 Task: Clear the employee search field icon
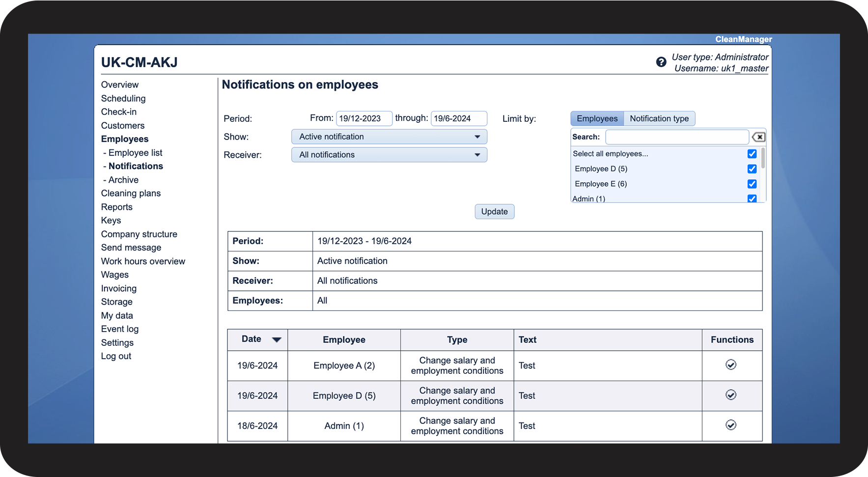click(758, 137)
